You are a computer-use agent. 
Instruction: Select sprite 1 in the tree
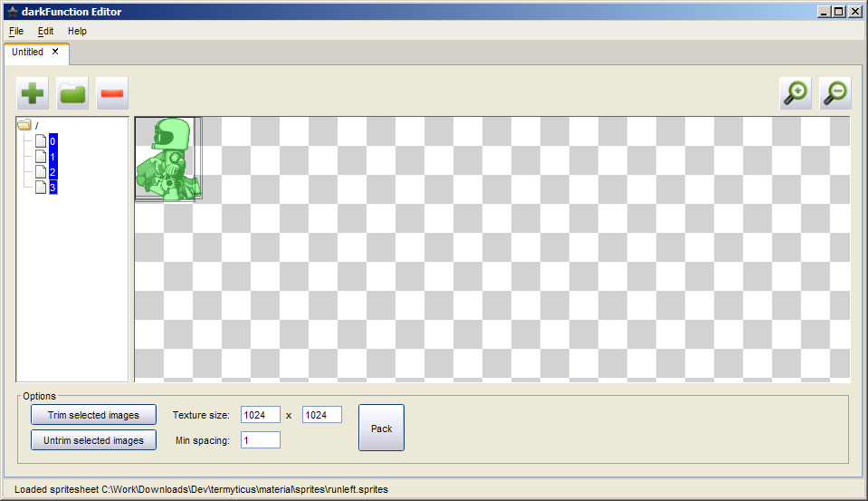pyautogui.click(x=52, y=157)
